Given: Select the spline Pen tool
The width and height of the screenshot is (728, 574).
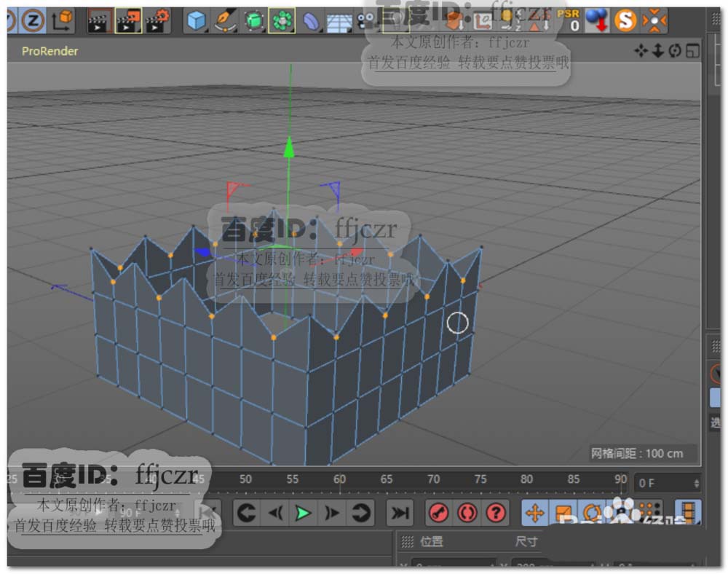Looking at the screenshot, I should point(225,20).
